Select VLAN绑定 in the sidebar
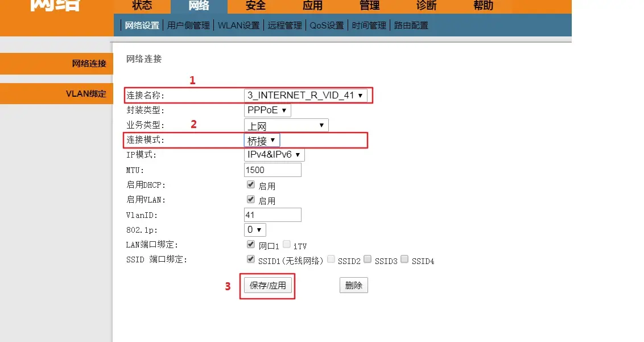Screen dimensions: 644x342 pos(86,94)
